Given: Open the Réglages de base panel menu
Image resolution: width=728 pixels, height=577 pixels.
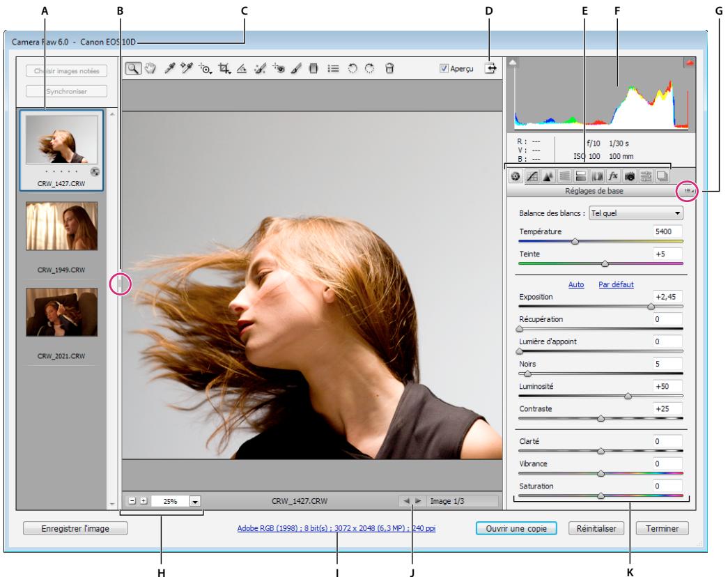Looking at the screenshot, I should point(689,191).
